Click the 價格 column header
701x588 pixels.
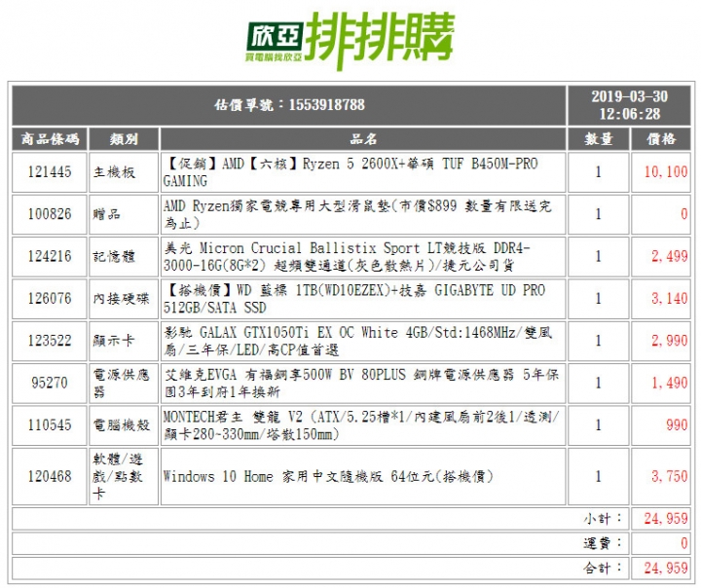(661, 139)
